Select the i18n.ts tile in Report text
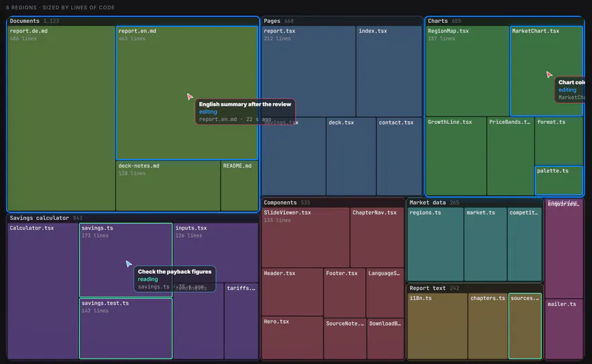 [x=437, y=326]
